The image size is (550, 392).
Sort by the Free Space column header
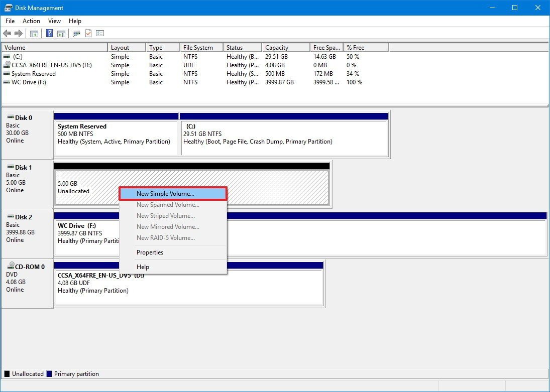point(326,47)
